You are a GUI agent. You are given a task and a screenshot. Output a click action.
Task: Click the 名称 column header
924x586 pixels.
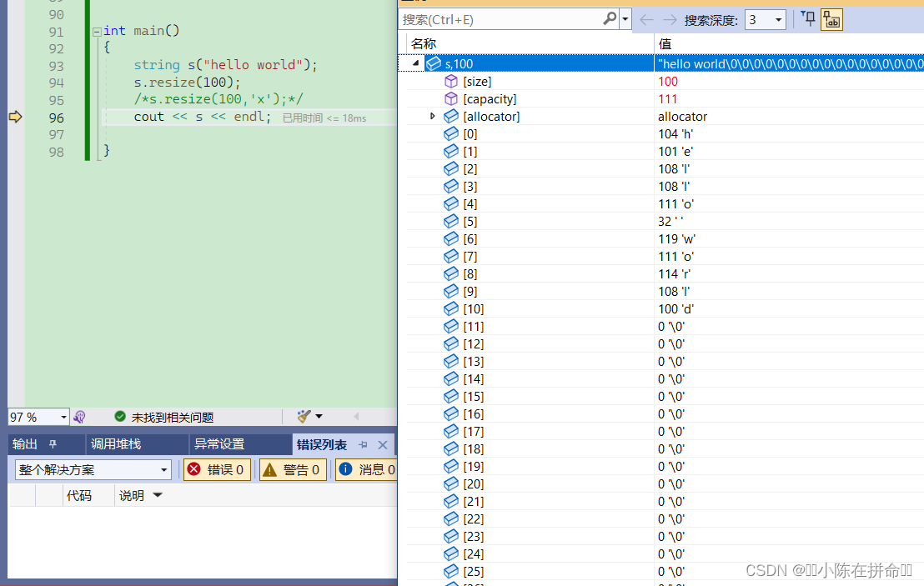pyautogui.click(x=424, y=43)
